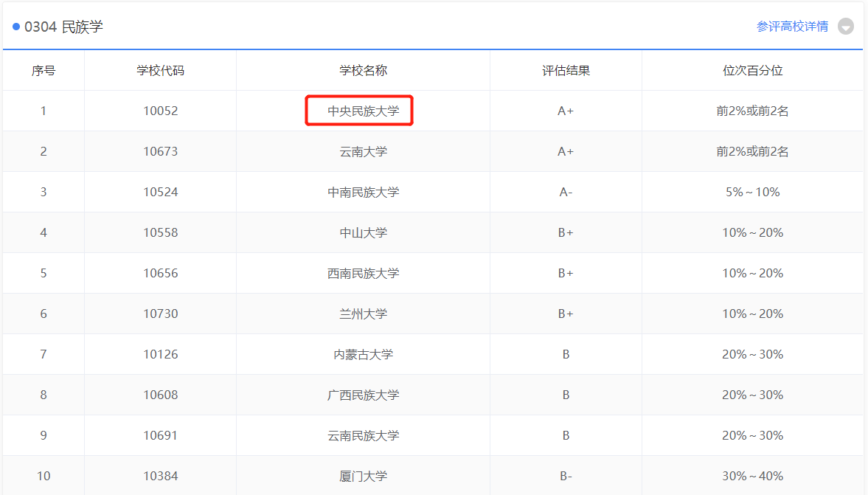Open the 参评高校详情 link
Screen dimensions: 868x495
792,27
